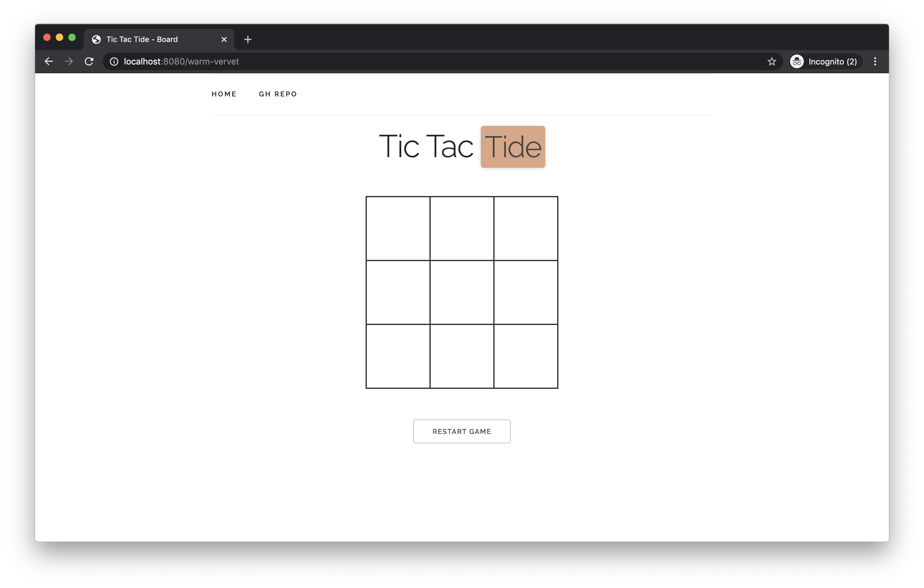924x588 pixels.
Task: Open a new tab with the plus icon
Action: tap(248, 39)
